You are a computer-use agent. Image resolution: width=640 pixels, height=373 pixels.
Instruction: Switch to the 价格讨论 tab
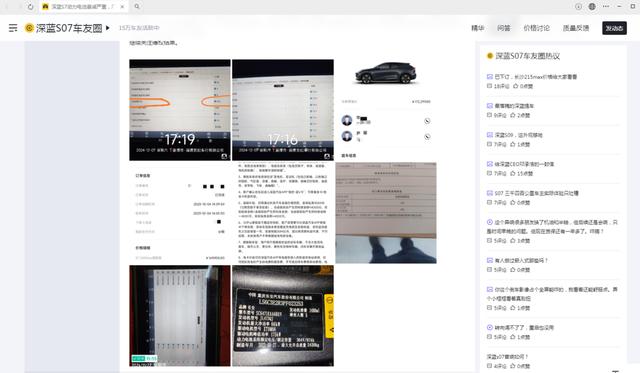click(x=536, y=28)
